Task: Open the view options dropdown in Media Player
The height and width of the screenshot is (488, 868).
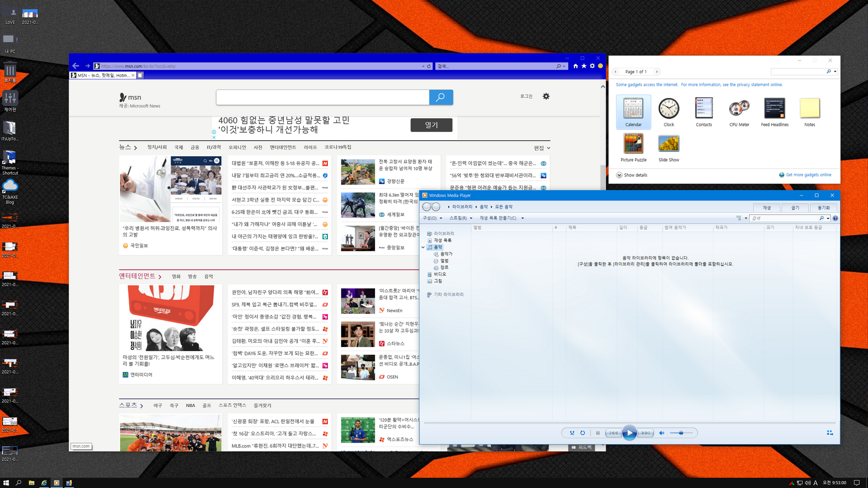Action: click(x=746, y=218)
